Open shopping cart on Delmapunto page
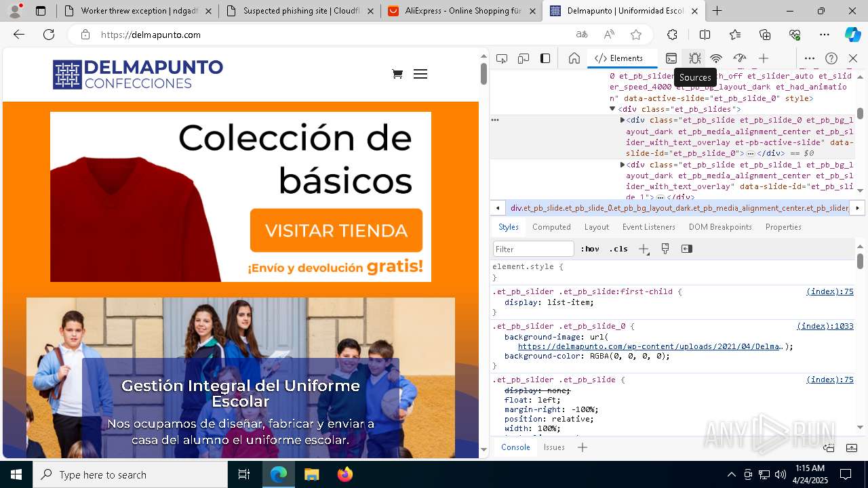The image size is (868, 488). [397, 74]
